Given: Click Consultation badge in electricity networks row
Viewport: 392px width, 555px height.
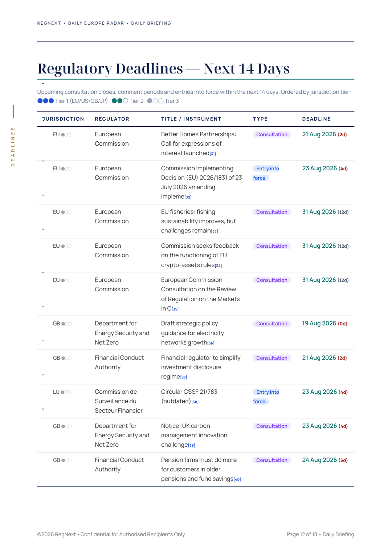Looking at the screenshot, I should pos(272,324).
